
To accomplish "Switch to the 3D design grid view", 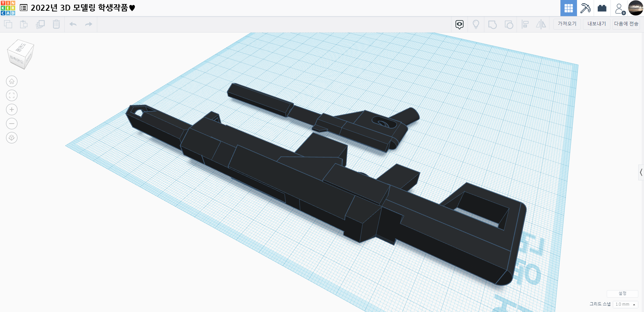I will coord(569,8).
